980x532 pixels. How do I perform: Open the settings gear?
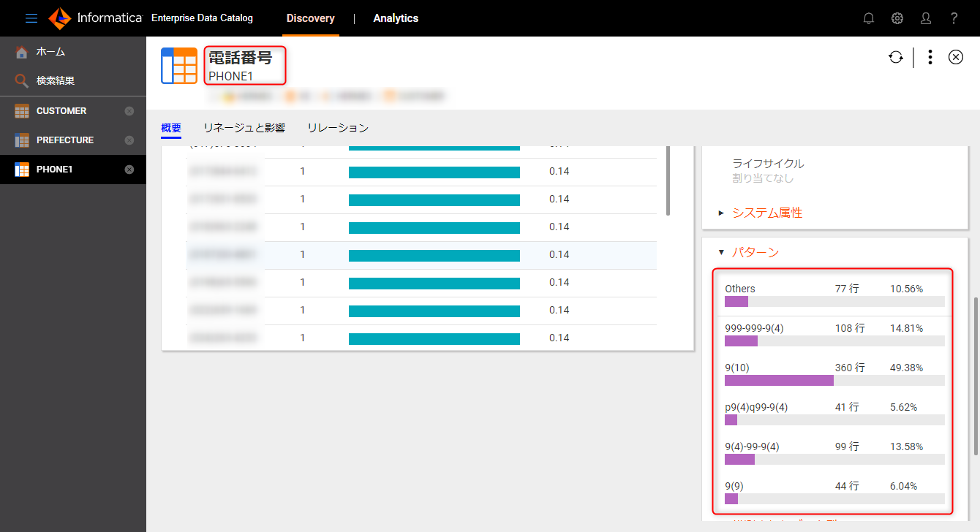[x=897, y=18]
